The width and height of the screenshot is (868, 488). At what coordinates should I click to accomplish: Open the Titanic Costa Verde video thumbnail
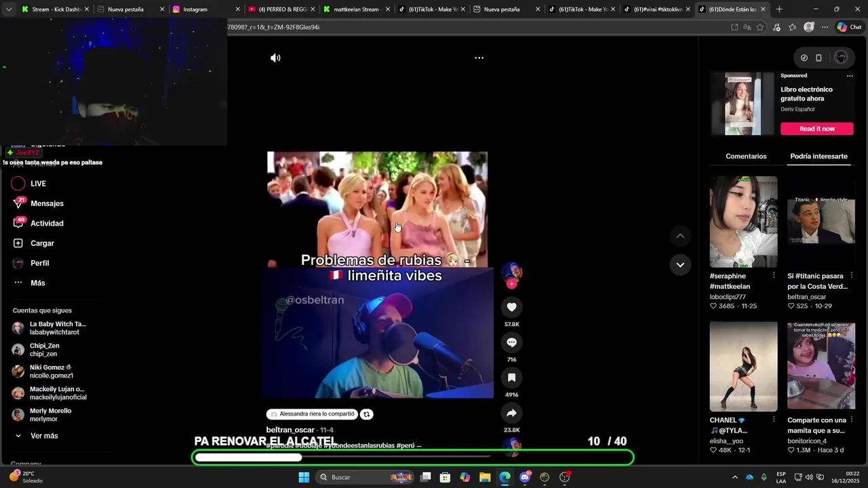tap(821, 222)
